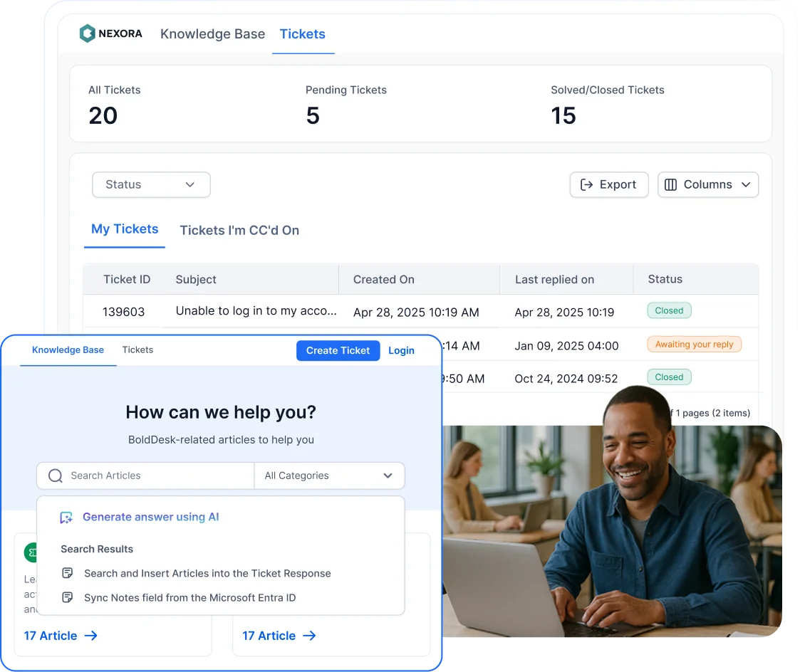Open the My Tickets tab
This screenshot has width=800, height=672.
(125, 229)
